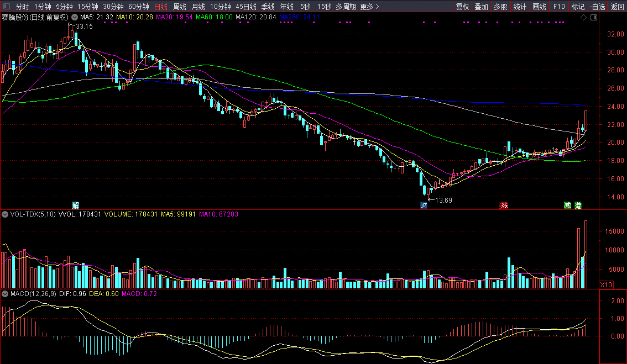The image size is (627, 364).
Task: Click the magenta MACD: 0.72 value
Action: pos(139,294)
